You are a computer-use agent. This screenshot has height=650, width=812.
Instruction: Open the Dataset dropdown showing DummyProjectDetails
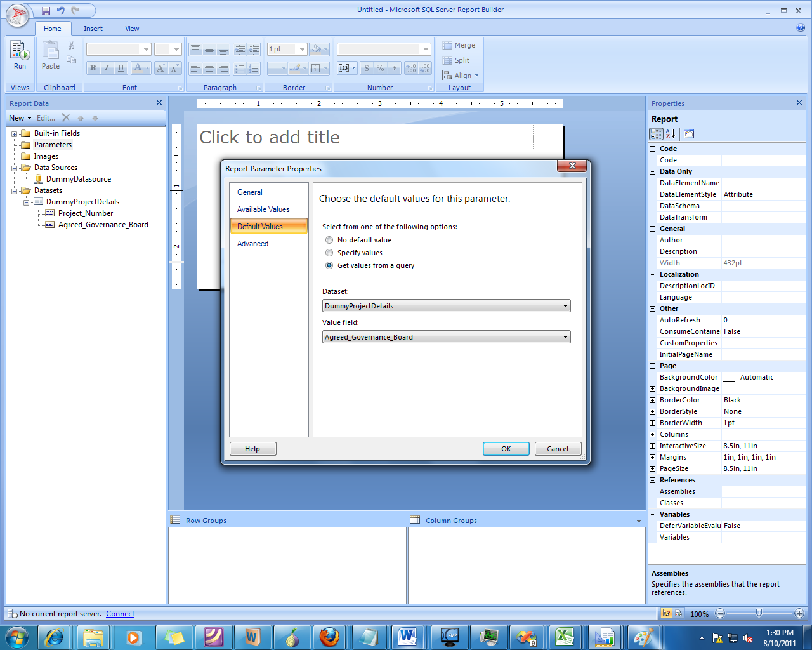(565, 305)
